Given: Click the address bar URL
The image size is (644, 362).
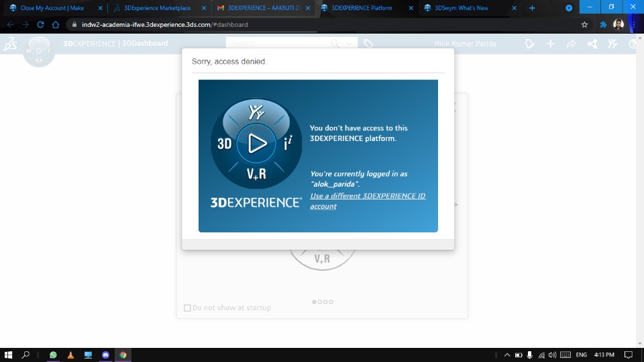Looking at the screenshot, I should click(x=164, y=25).
